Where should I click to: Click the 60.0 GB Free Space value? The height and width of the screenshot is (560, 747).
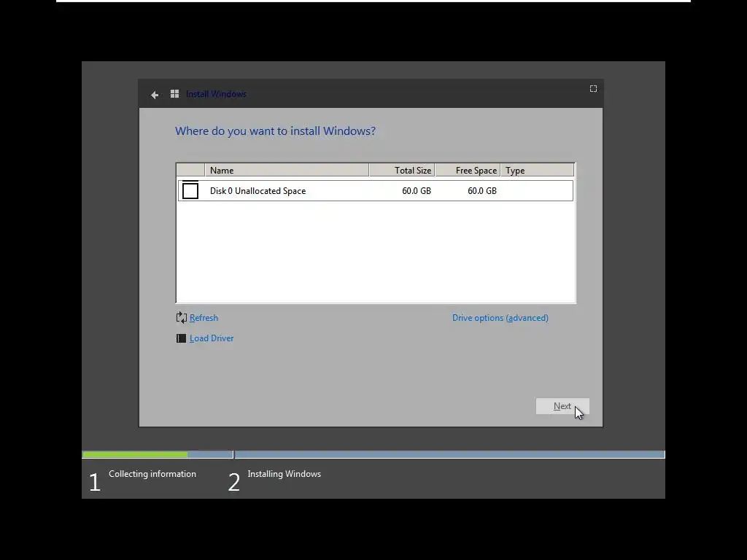coord(482,190)
